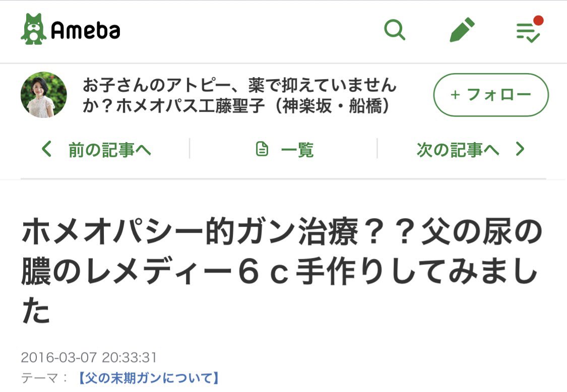Tap the green pencil write icon

coord(462,30)
